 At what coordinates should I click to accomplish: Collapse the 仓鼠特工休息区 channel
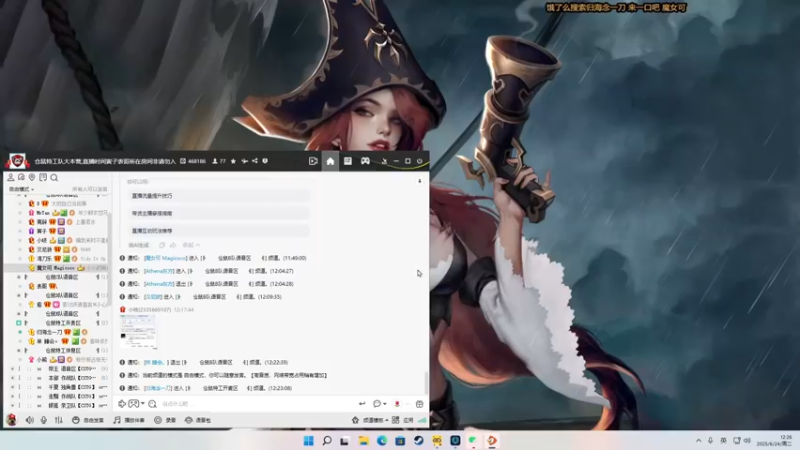point(19,351)
